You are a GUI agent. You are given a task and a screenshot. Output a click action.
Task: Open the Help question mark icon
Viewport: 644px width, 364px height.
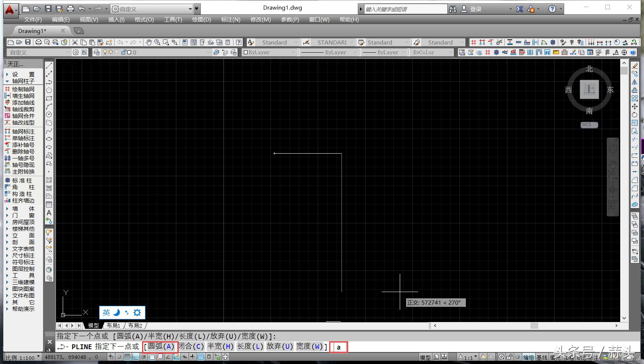point(552,9)
